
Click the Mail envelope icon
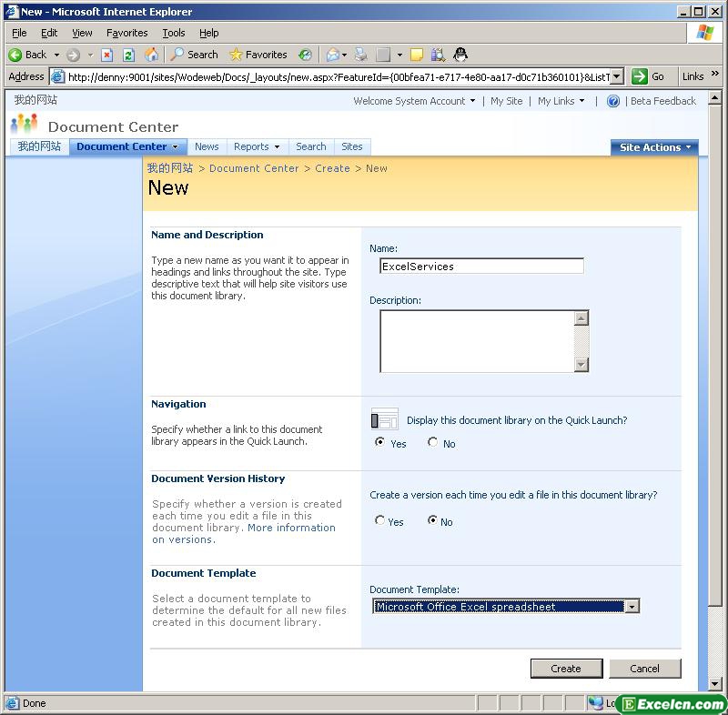click(333, 55)
